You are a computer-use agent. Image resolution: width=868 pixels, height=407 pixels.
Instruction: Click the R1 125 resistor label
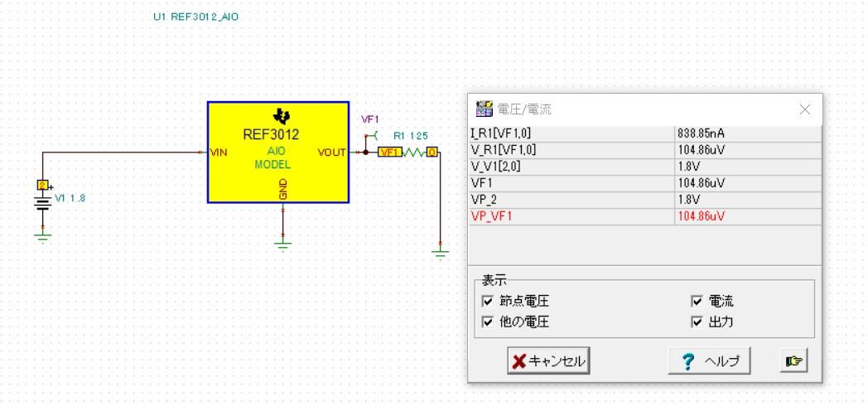tap(410, 136)
